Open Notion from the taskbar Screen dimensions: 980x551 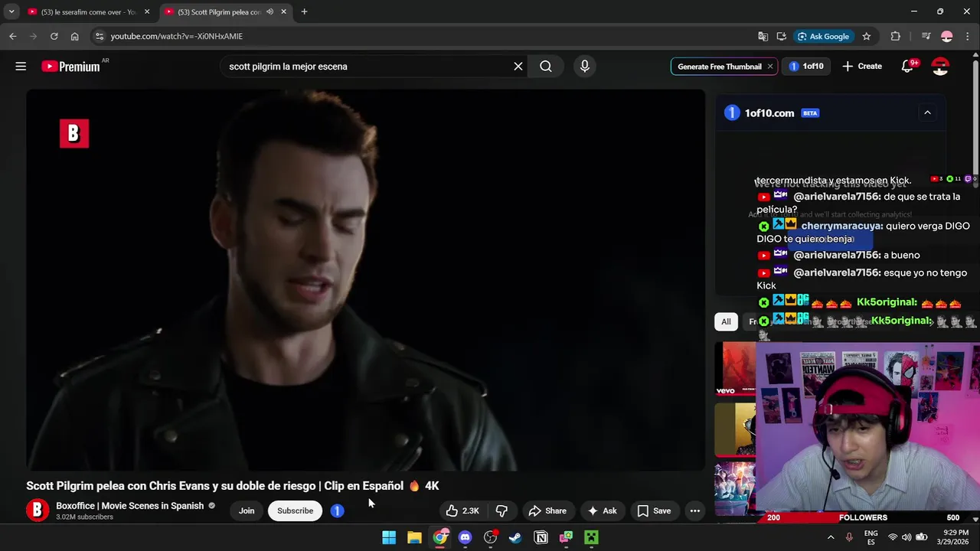[x=541, y=537]
